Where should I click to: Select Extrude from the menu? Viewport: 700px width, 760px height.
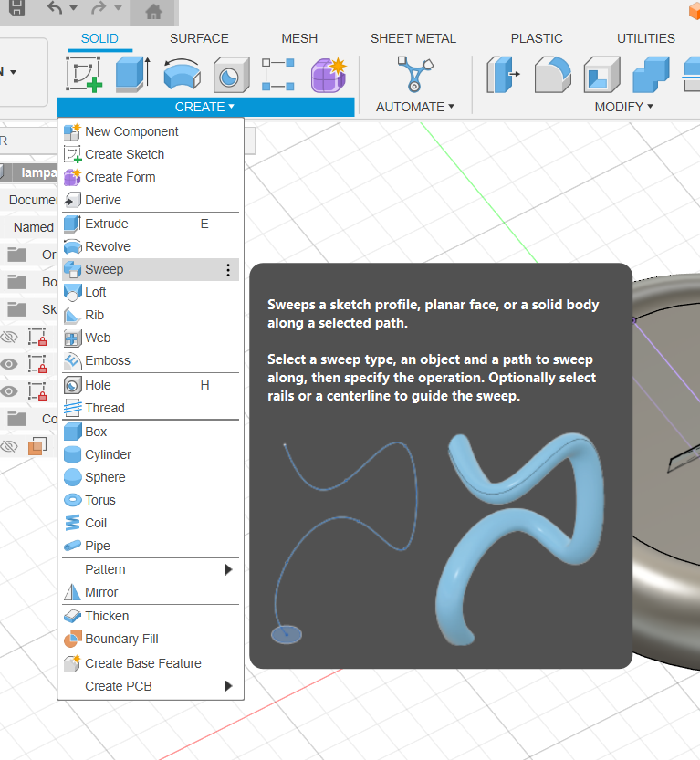151,224
